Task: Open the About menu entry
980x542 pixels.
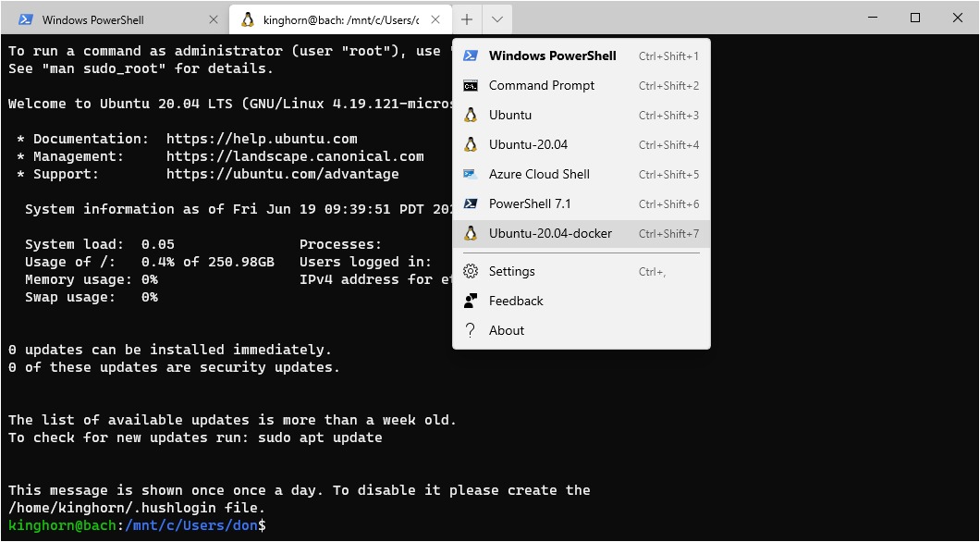Action: tap(507, 330)
